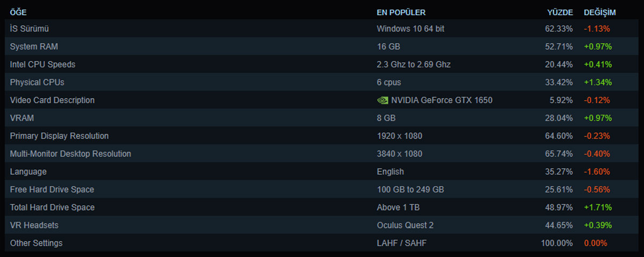Open the Video Card Description row
644x257 pixels.
pyautogui.click(x=322, y=100)
